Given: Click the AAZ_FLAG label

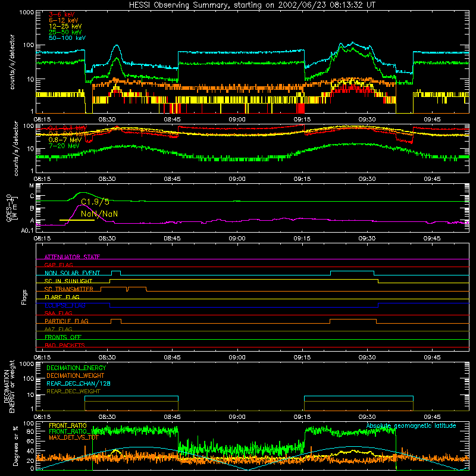Looking at the screenshot, I should [58, 329].
